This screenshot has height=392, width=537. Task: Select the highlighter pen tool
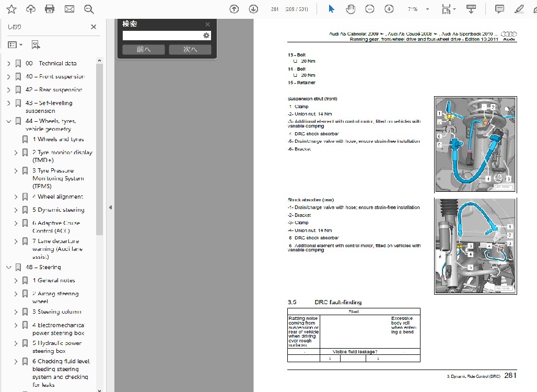pos(519,9)
